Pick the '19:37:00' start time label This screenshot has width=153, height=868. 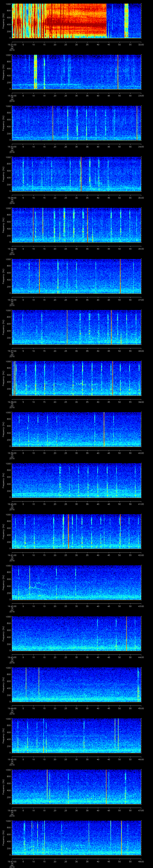coord(12,351)
